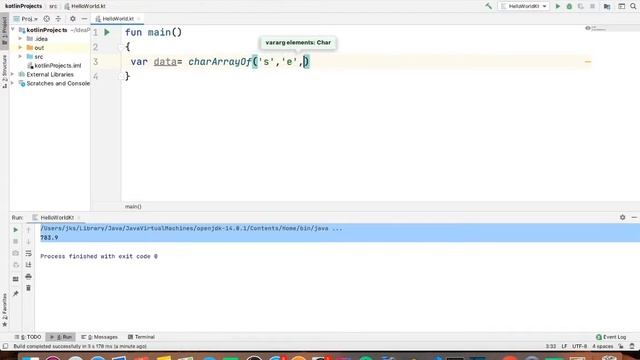
Task: Expand the src folder arrow
Action: (x=20, y=57)
